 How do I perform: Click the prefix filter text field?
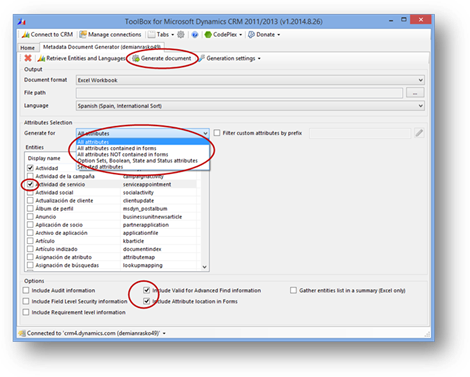(x=360, y=133)
